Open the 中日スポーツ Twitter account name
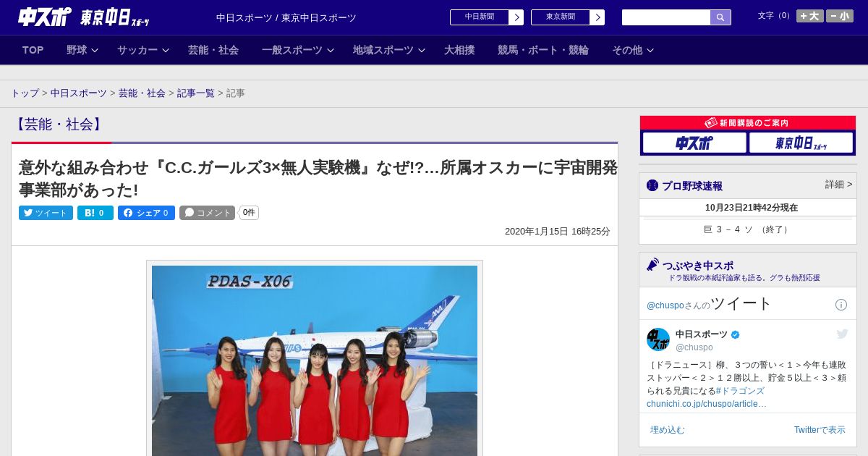 click(x=702, y=334)
